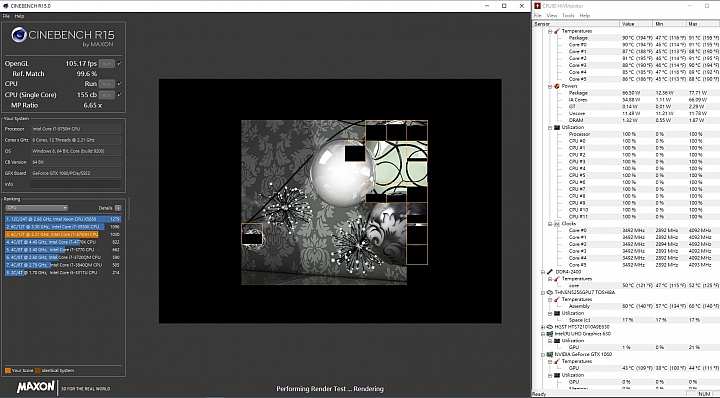The width and height of the screenshot is (720, 398).
Task: Click the Cinebench R15 logo sphere icon
Action: [x=18, y=35]
